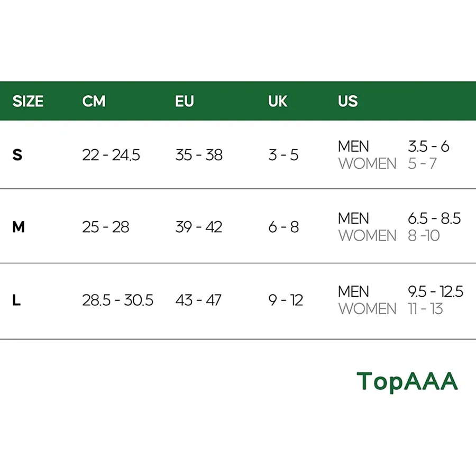
Task: Click the EU column header
Action: click(x=184, y=101)
